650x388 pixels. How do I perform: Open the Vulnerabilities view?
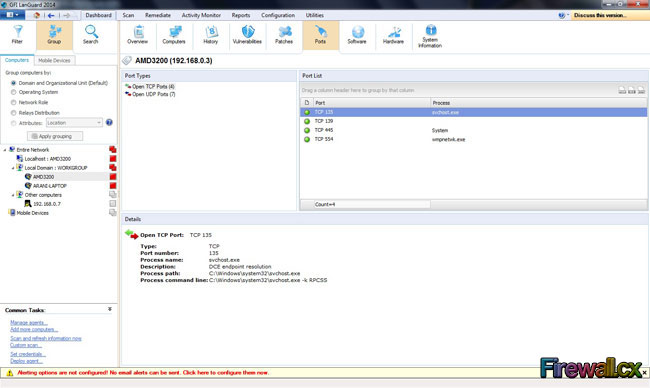[x=247, y=35]
